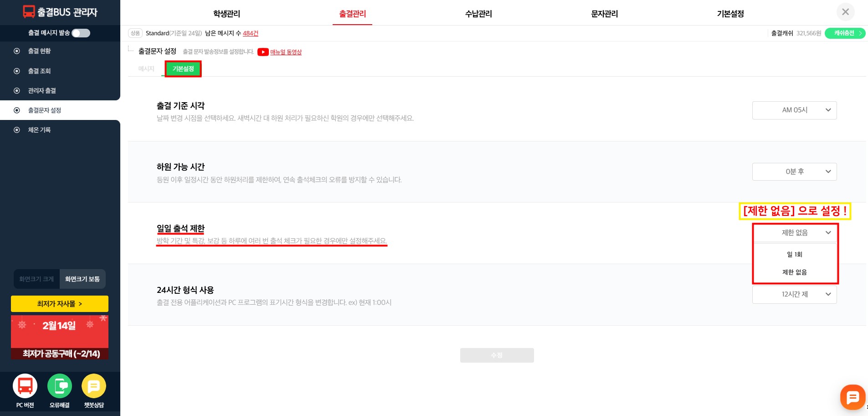The width and height of the screenshot is (868, 416).
Task: Click the 2월14일 group purchase banner
Action: tap(60, 337)
